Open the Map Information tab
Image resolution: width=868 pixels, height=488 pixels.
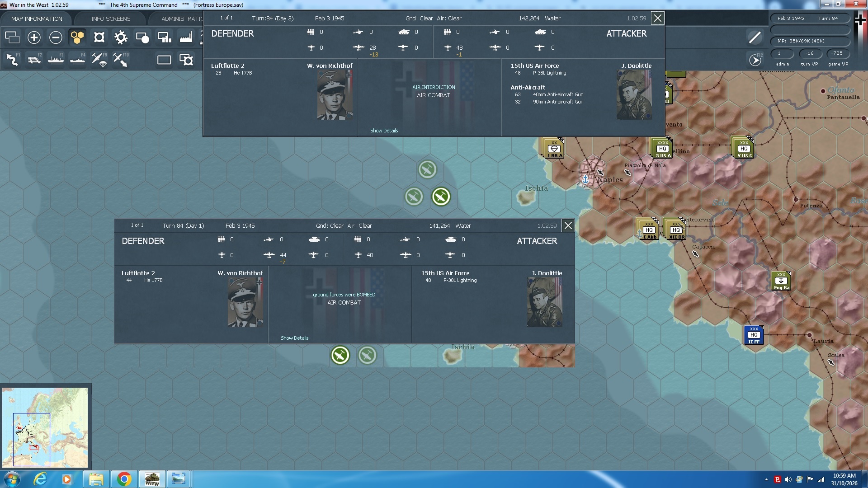pyautogui.click(x=37, y=19)
